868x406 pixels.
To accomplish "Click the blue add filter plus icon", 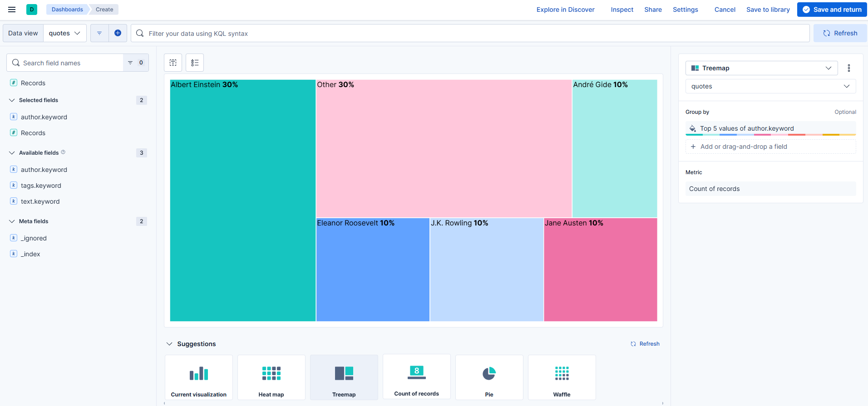I will tap(118, 33).
